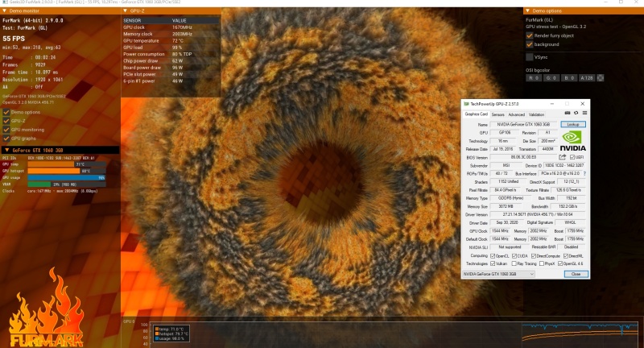The image size is (644, 348).
Task: Click the Lookup button in GPU-Z
Action: [573, 125]
